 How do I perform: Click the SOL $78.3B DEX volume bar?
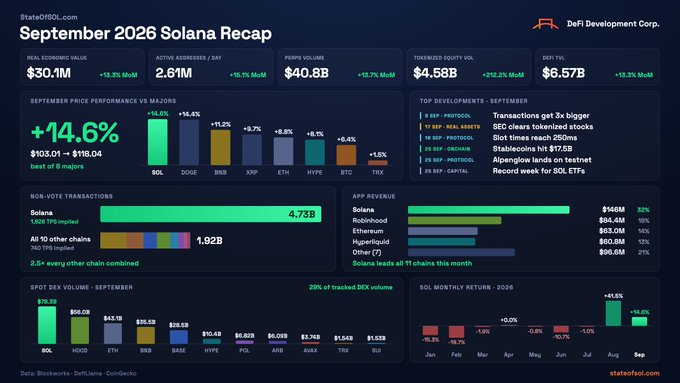(47, 325)
